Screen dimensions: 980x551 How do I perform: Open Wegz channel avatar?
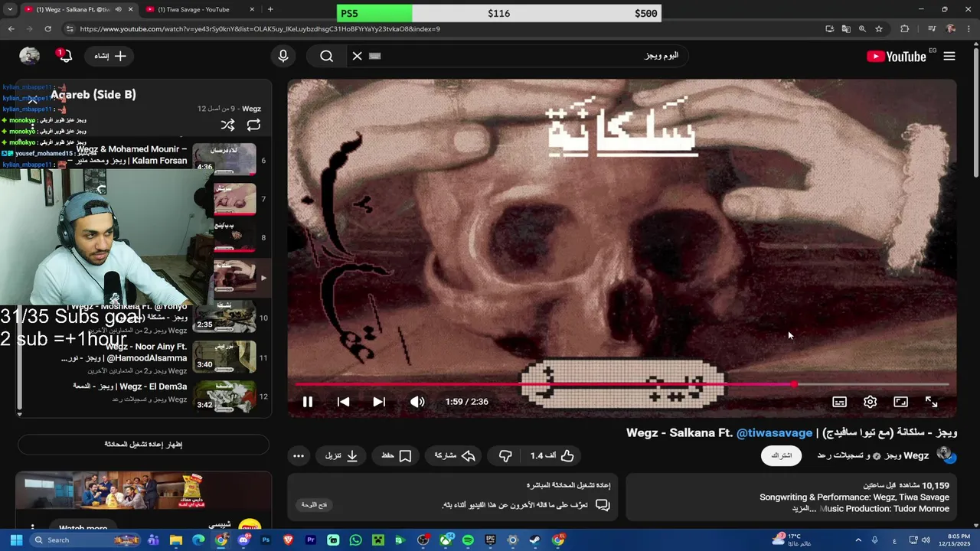(946, 455)
